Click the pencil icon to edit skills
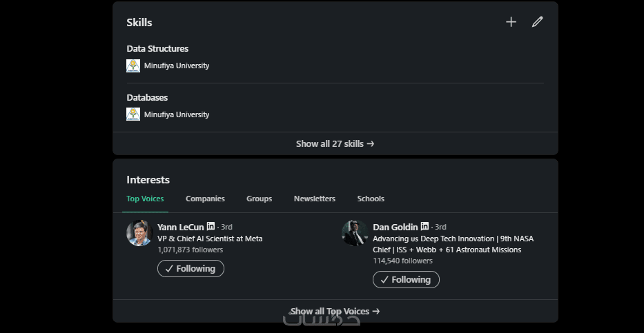The height and width of the screenshot is (333, 644). 537,22
